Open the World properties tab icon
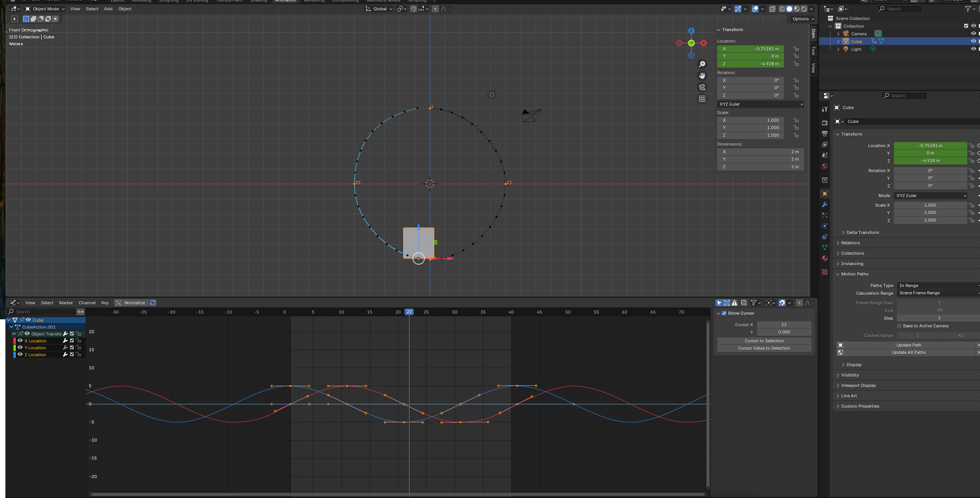Viewport: 980px width, 498px height. (x=824, y=166)
